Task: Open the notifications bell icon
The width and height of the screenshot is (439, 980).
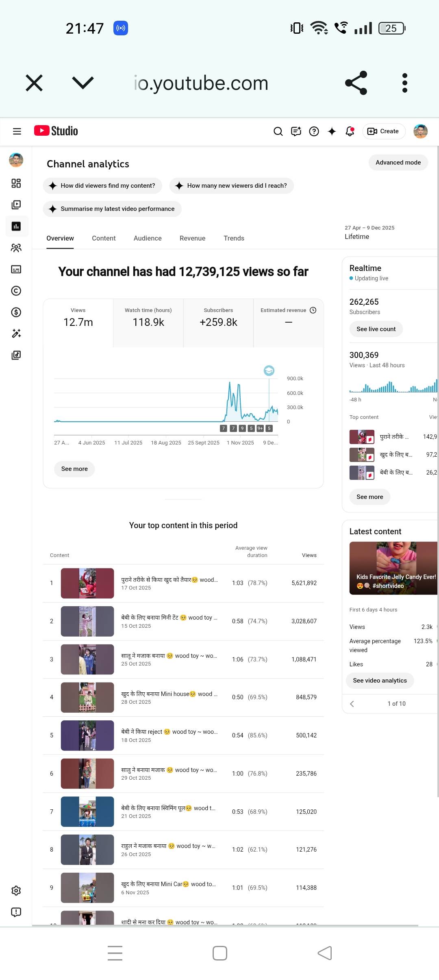Action: coord(350,131)
